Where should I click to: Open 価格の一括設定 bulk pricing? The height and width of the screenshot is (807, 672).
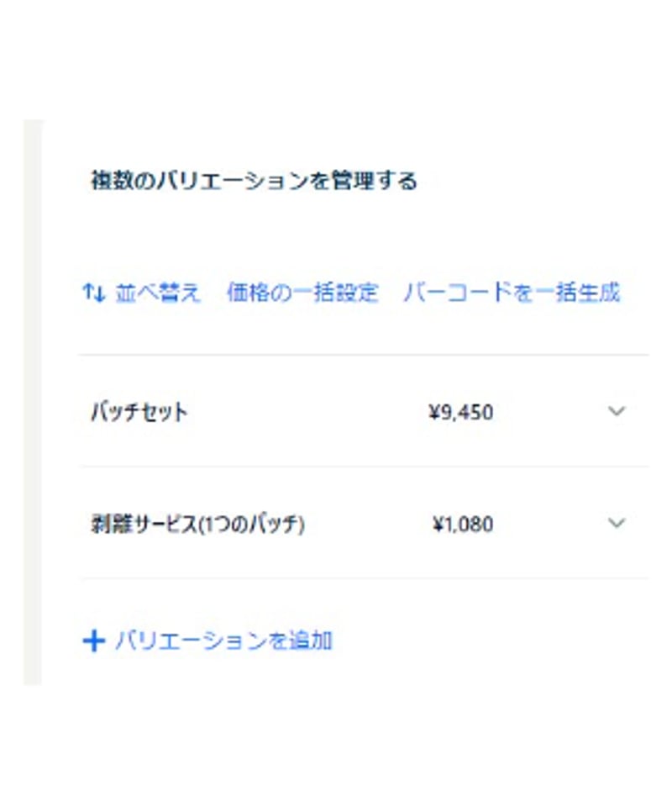click(x=302, y=293)
